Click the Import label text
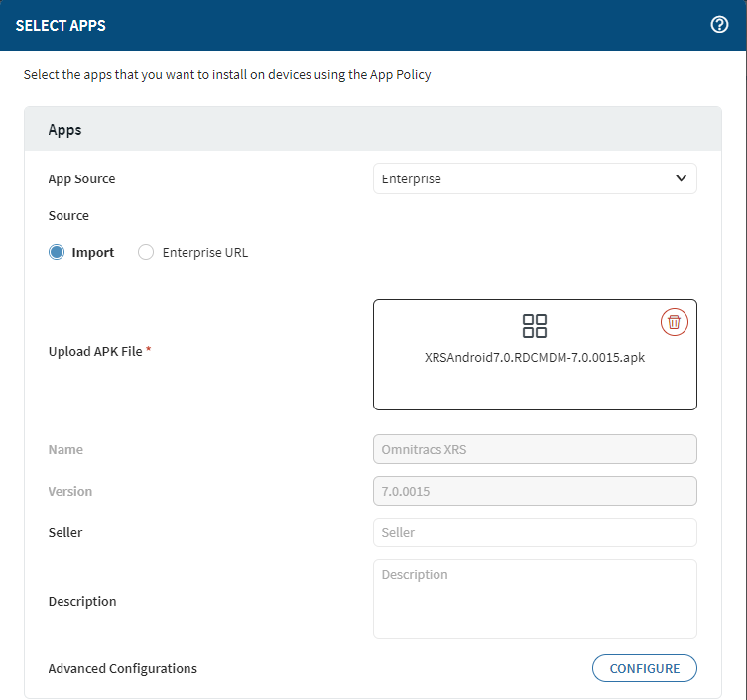 coord(93,252)
